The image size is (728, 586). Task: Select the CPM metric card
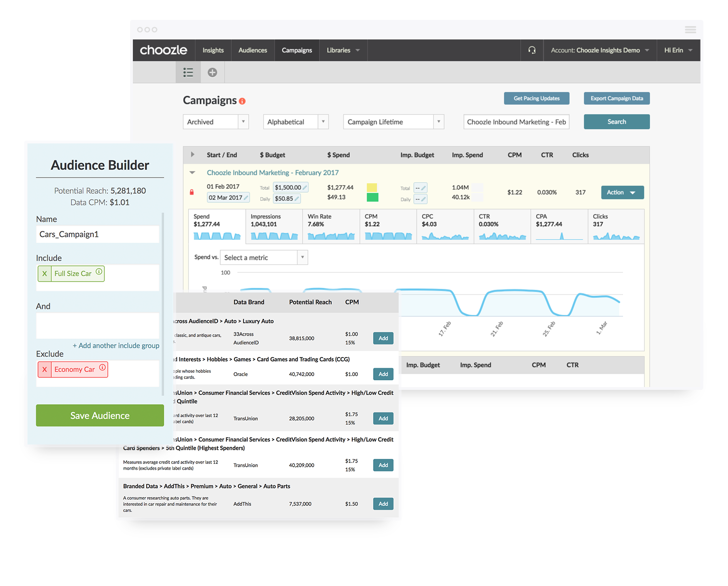(388, 227)
